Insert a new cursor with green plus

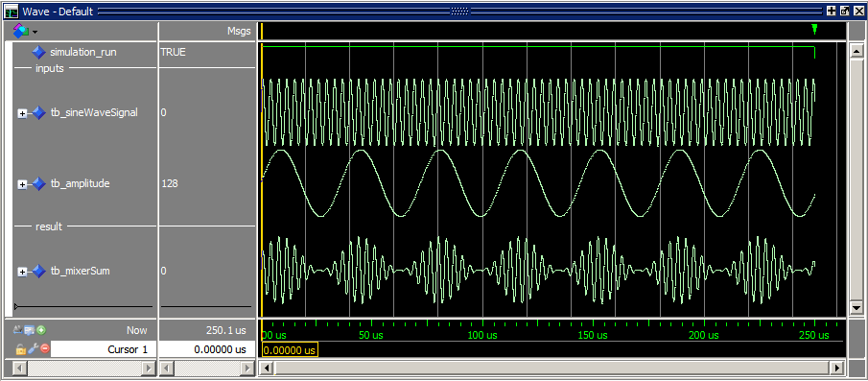[x=41, y=330]
